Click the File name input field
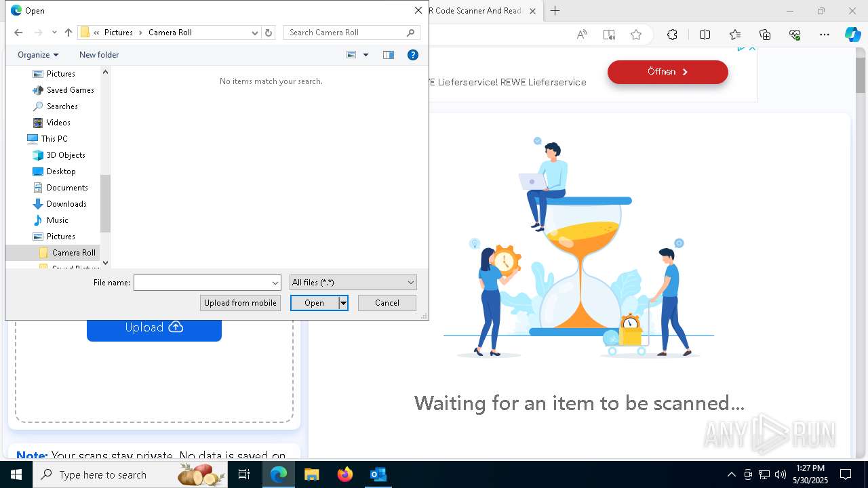Viewport: 868px width, 488px height. tap(202, 283)
